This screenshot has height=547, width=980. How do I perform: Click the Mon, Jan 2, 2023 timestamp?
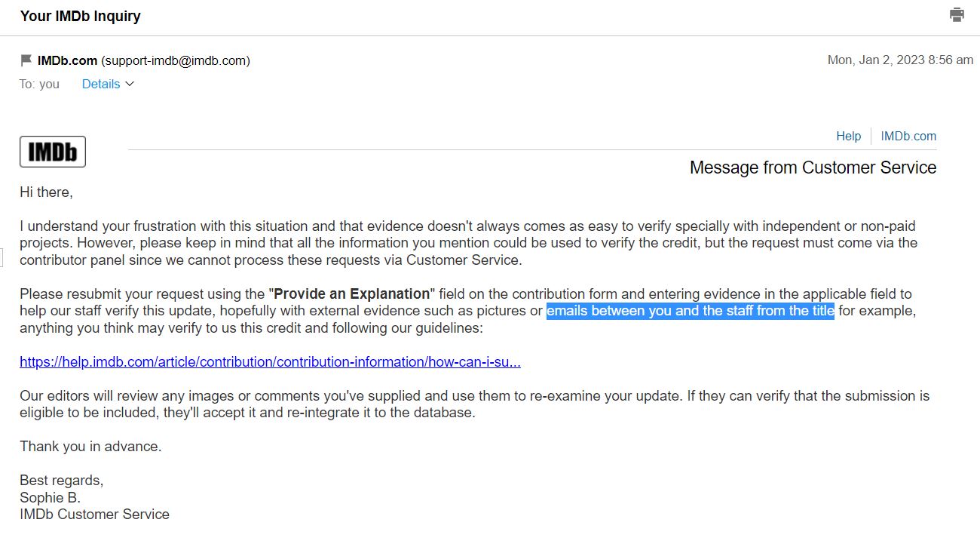point(900,60)
